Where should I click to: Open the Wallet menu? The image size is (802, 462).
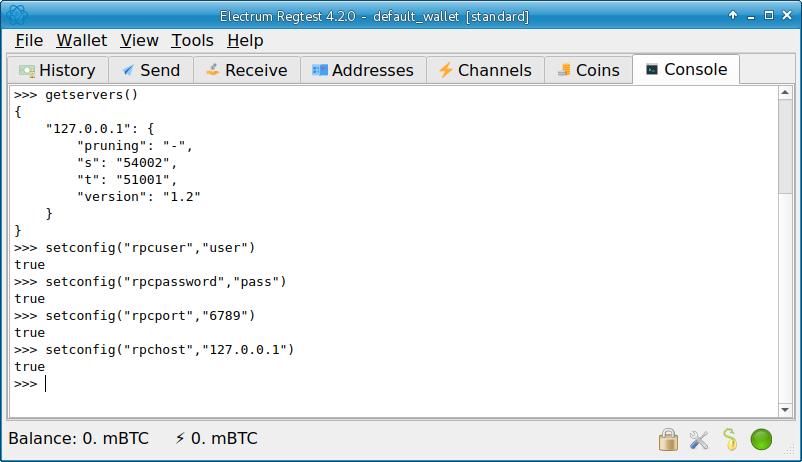[x=82, y=40]
